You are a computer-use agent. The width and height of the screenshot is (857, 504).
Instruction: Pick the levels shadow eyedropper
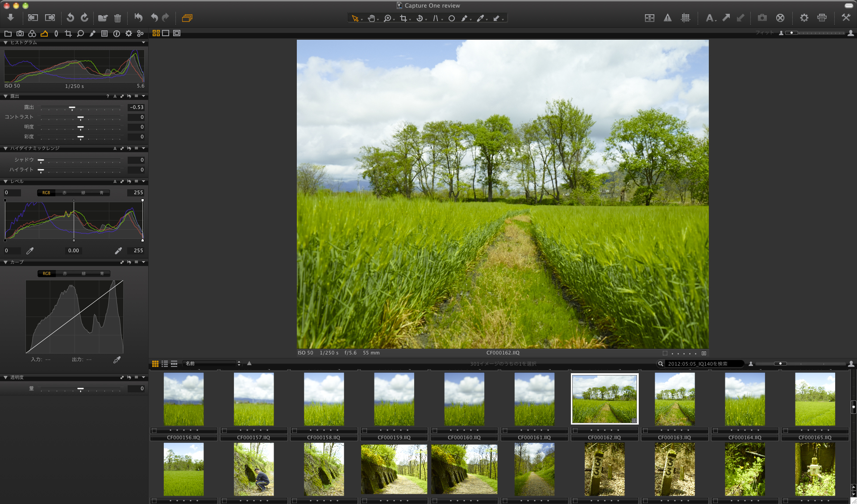(x=30, y=251)
